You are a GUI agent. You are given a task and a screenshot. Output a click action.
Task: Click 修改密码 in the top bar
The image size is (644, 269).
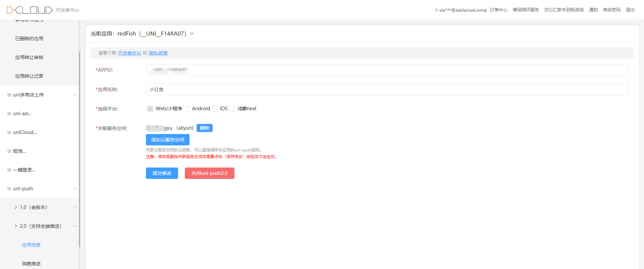[612, 10]
